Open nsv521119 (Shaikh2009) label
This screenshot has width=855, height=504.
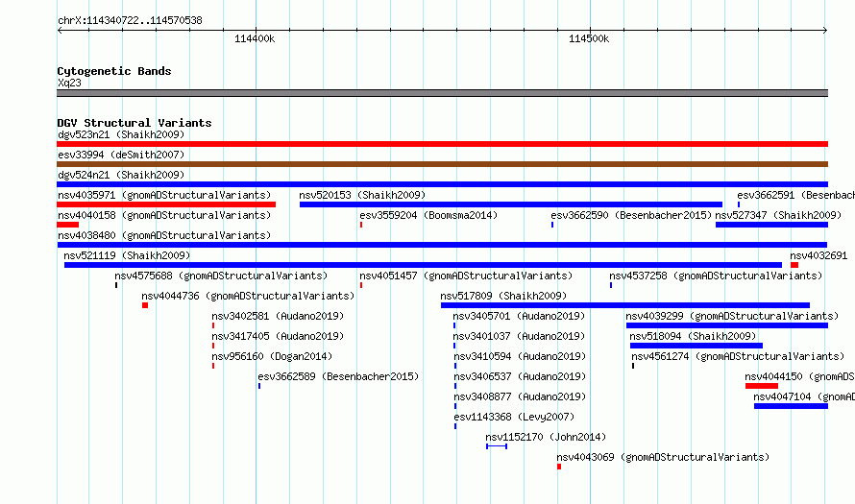click(x=127, y=255)
